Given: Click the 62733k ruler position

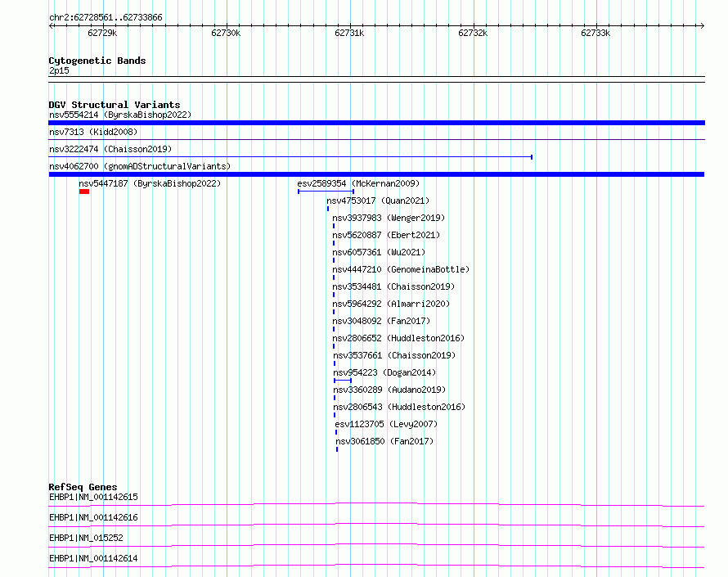Looking at the screenshot, I should pyautogui.click(x=595, y=33).
